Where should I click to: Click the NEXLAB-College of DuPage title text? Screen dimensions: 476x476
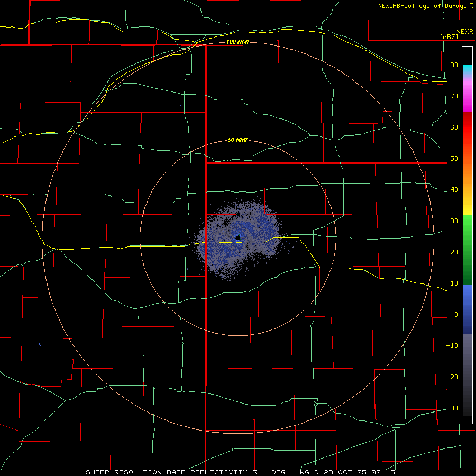click(423, 6)
